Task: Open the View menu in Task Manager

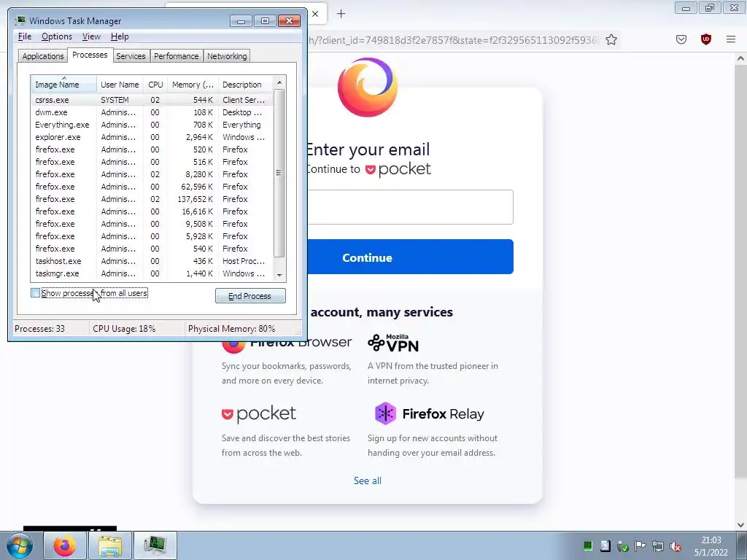Action: tap(91, 36)
